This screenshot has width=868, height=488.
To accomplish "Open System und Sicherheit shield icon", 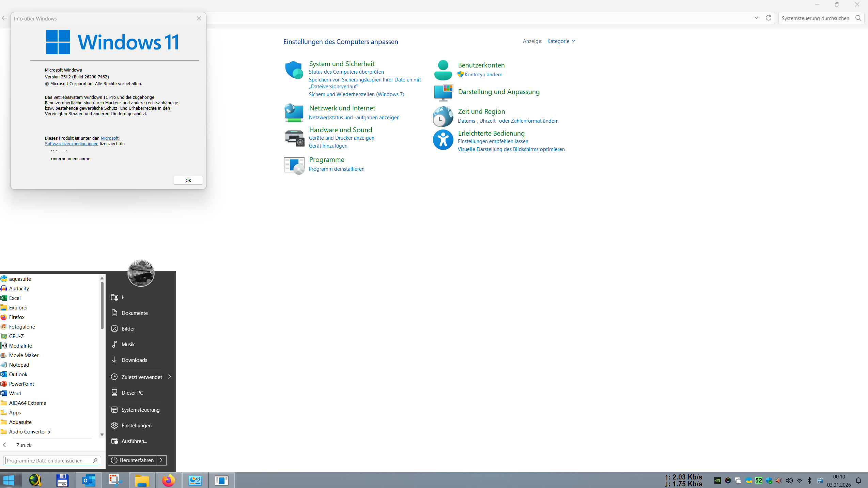I will click(x=294, y=71).
